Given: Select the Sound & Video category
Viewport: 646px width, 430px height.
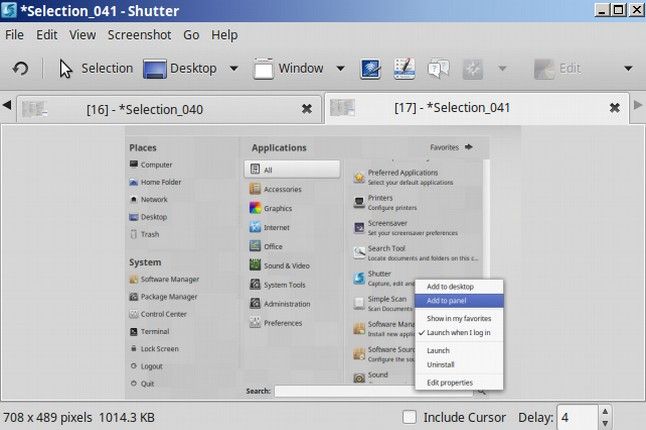Looking at the screenshot, I should pyautogui.click(x=279, y=266).
